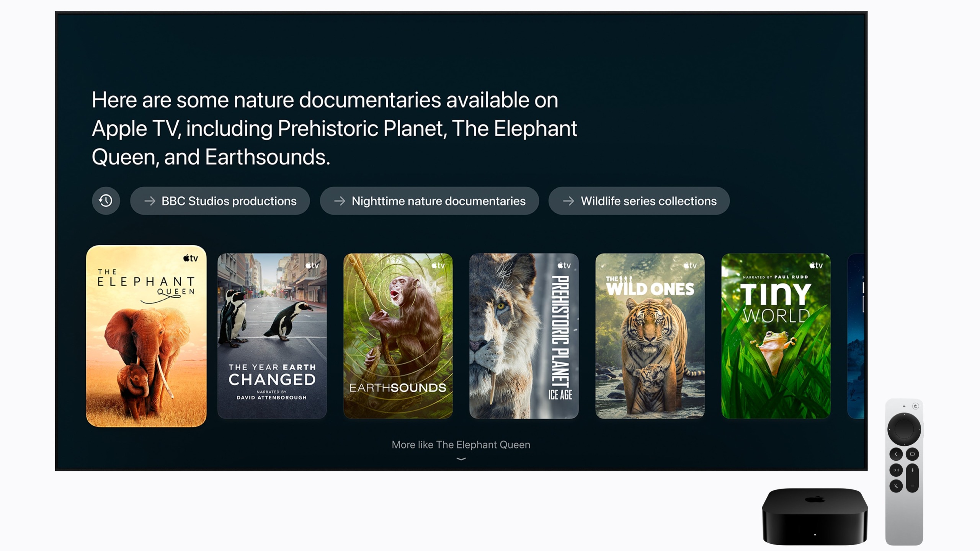Screen dimensions: 980x551
Task: Select Wildlife series collections suggestion
Action: [639, 201]
